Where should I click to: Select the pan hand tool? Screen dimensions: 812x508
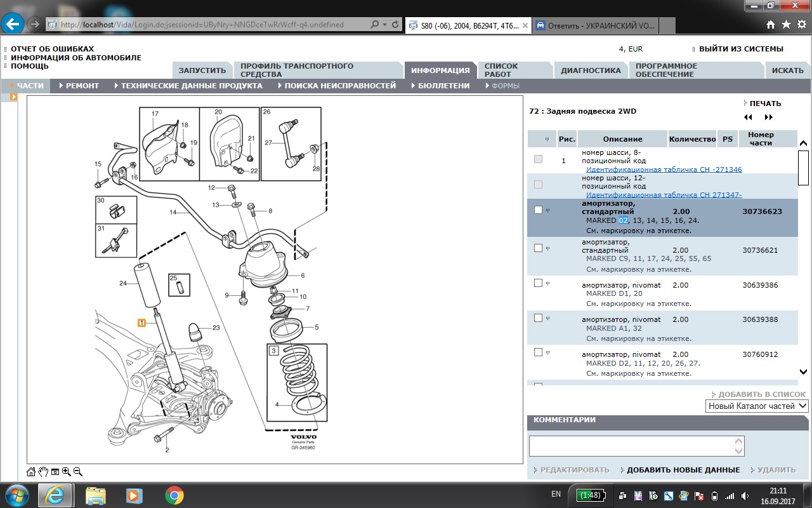pyautogui.click(x=43, y=472)
